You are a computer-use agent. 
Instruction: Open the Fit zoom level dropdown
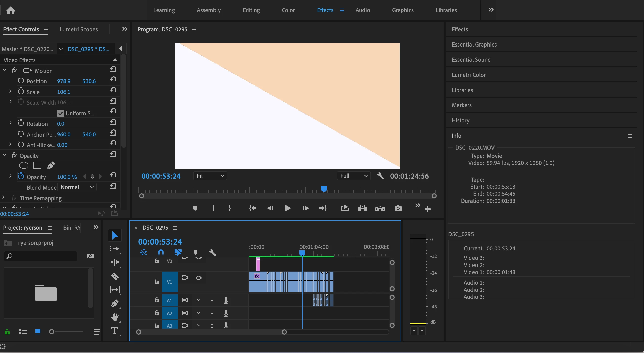(210, 176)
